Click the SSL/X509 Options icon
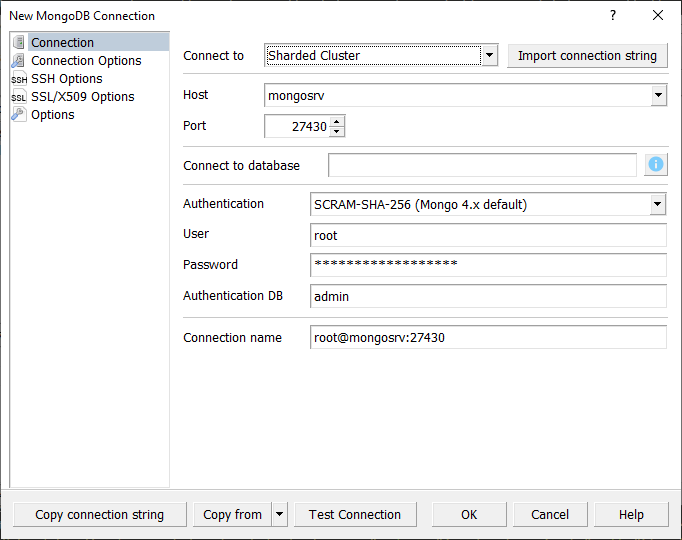 (19, 97)
